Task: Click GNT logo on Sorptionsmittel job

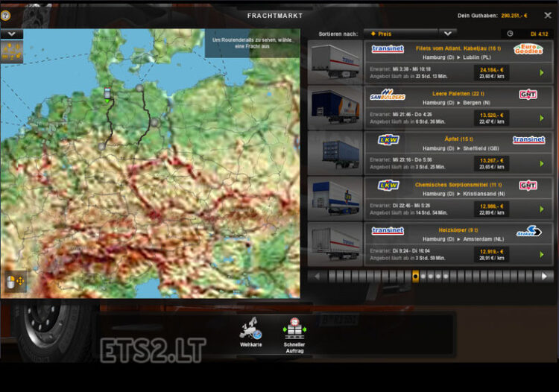Action: (528, 186)
